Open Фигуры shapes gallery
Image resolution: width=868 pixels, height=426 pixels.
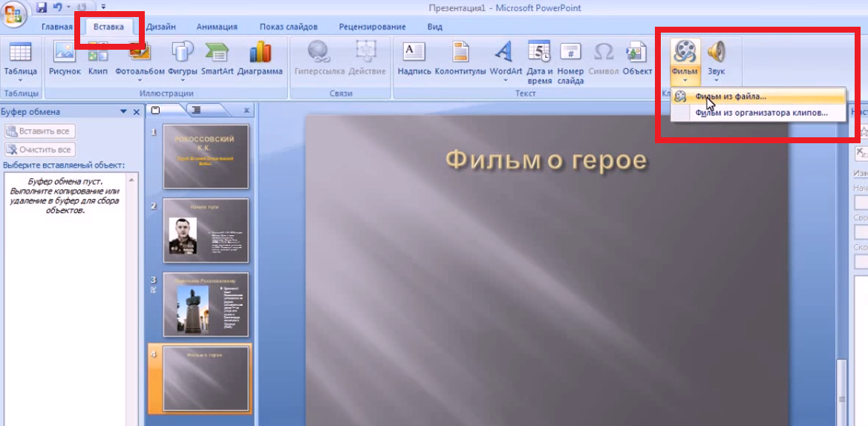tap(182, 51)
